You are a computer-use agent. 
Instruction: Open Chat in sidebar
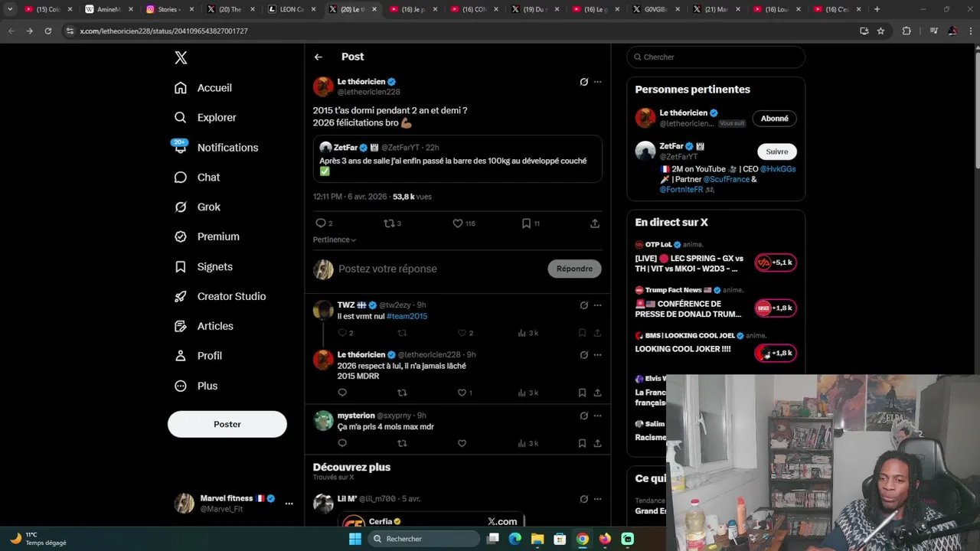click(197, 178)
